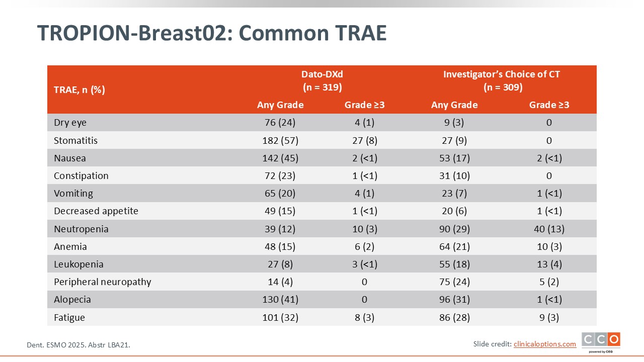
Task: Select the slide title TROPION-Breast02: Common TRAE
Action: point(212,33)
